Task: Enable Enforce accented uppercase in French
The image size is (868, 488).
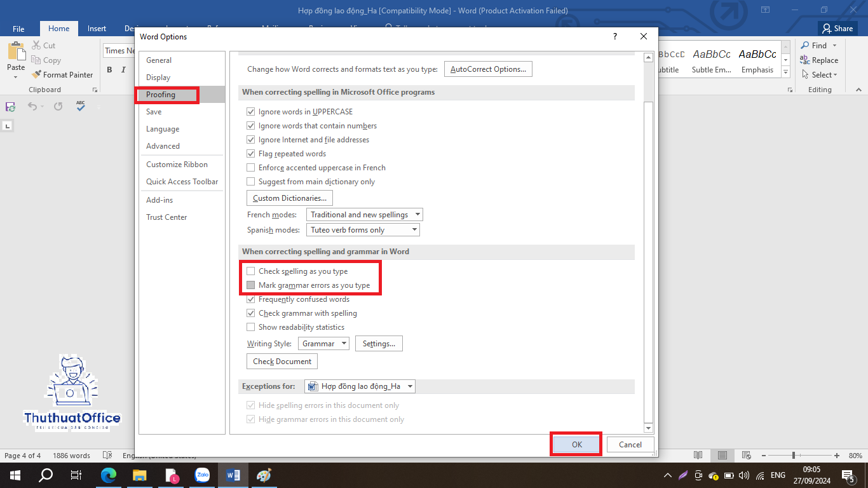Action: point(250,168)
